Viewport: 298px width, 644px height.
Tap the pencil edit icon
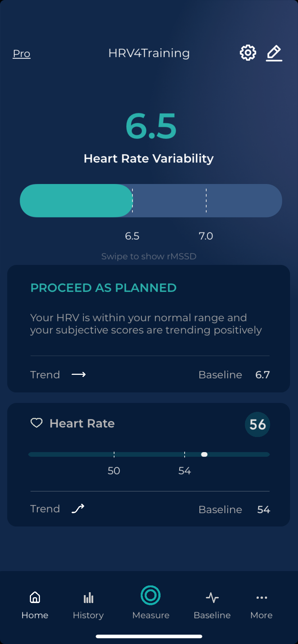point(274,53)
